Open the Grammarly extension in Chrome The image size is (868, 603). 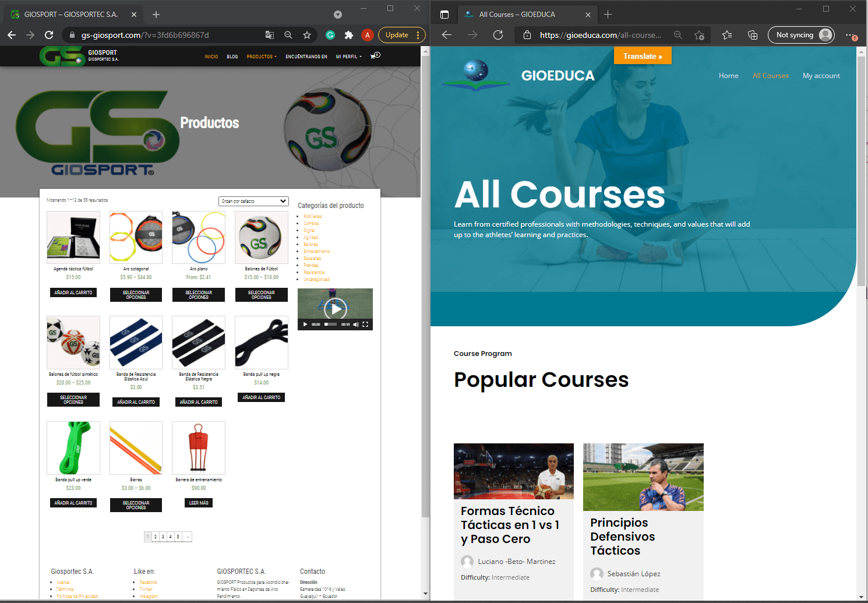pyautogui.click(x=330, y=35)
